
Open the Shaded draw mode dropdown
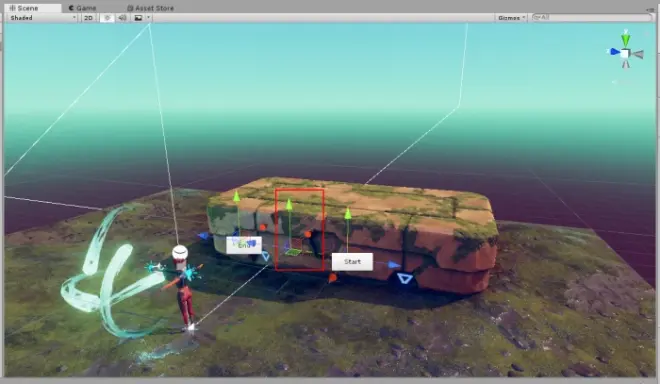pos(42,18)
